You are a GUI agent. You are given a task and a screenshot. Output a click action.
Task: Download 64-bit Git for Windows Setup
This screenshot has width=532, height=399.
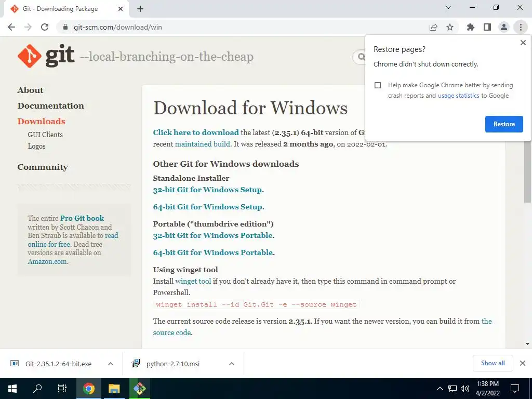[208, 207]
